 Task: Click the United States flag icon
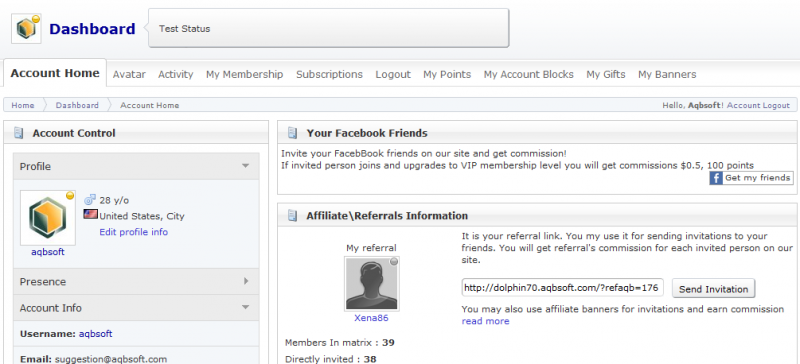point(90,214)
